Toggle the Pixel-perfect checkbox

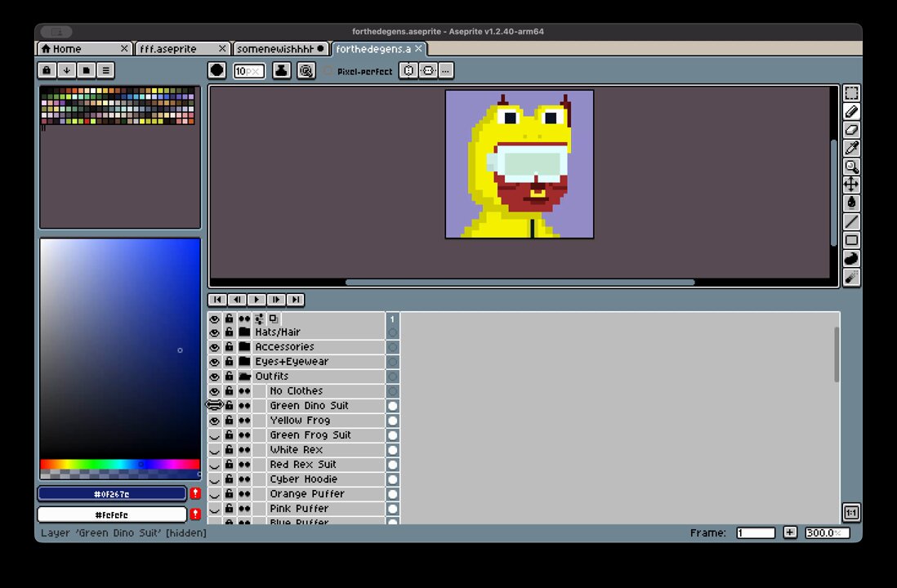[328, 71]
